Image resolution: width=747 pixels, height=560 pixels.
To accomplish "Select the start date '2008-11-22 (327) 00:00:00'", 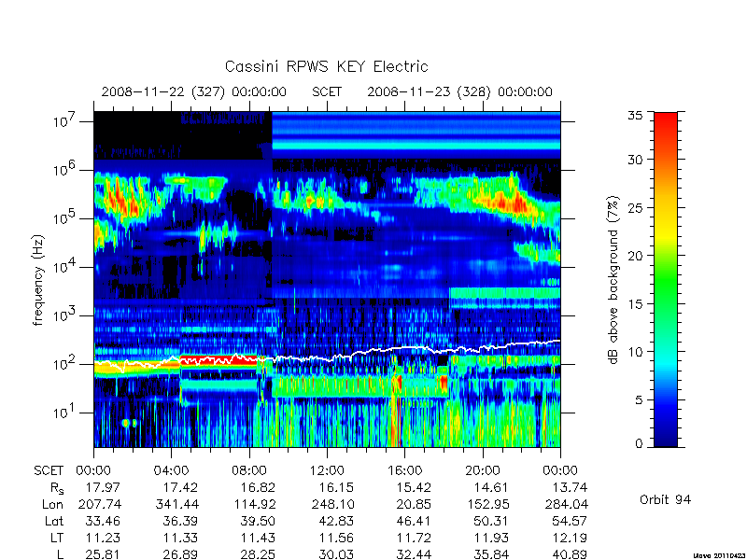I will point(194,91).
